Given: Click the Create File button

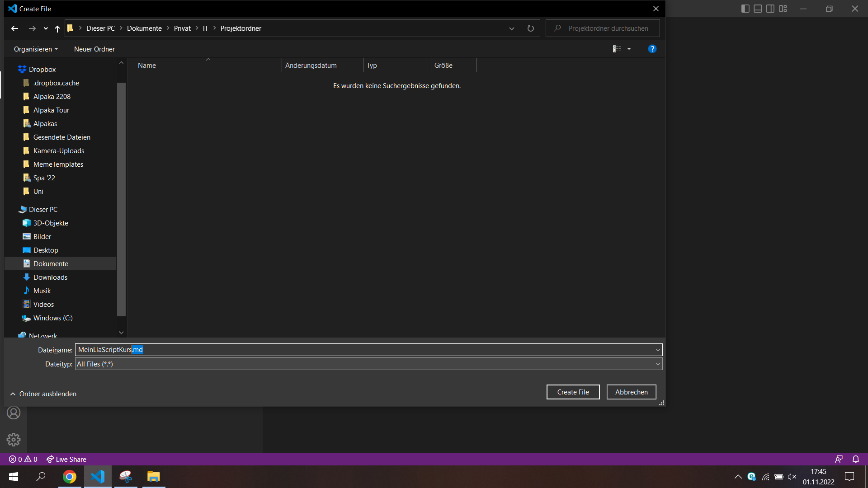Looking at the screenshot, I should point(573,391).
